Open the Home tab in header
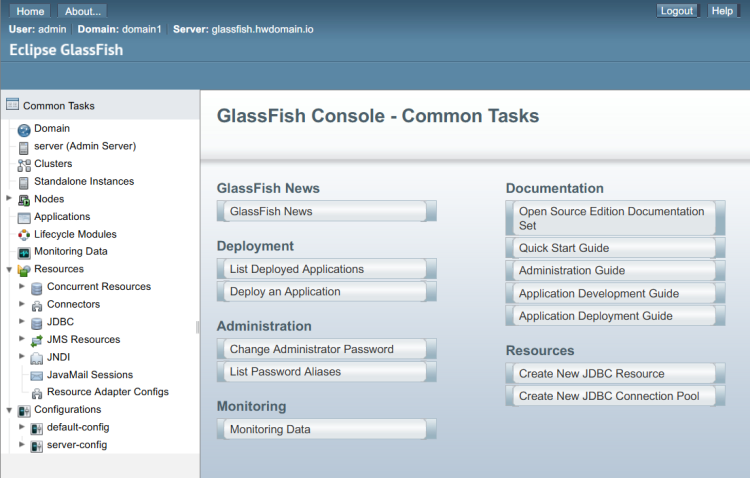750x478 pixels. [x=30, y=11]
